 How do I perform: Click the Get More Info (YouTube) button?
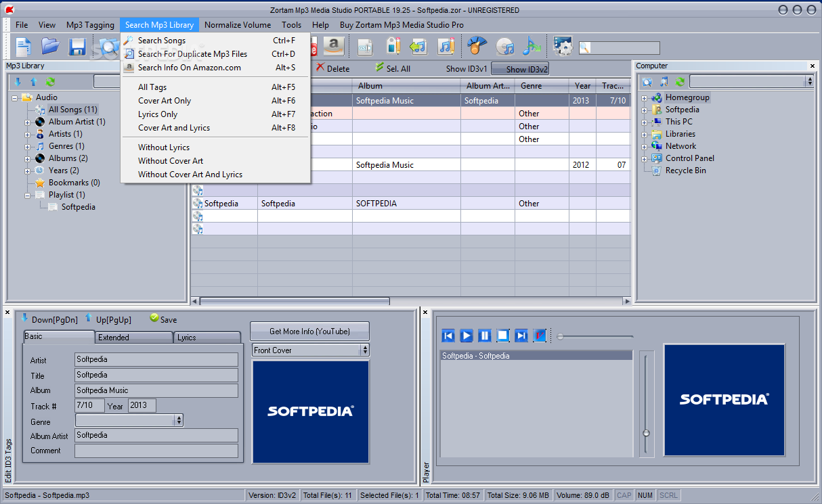(309, 331)
